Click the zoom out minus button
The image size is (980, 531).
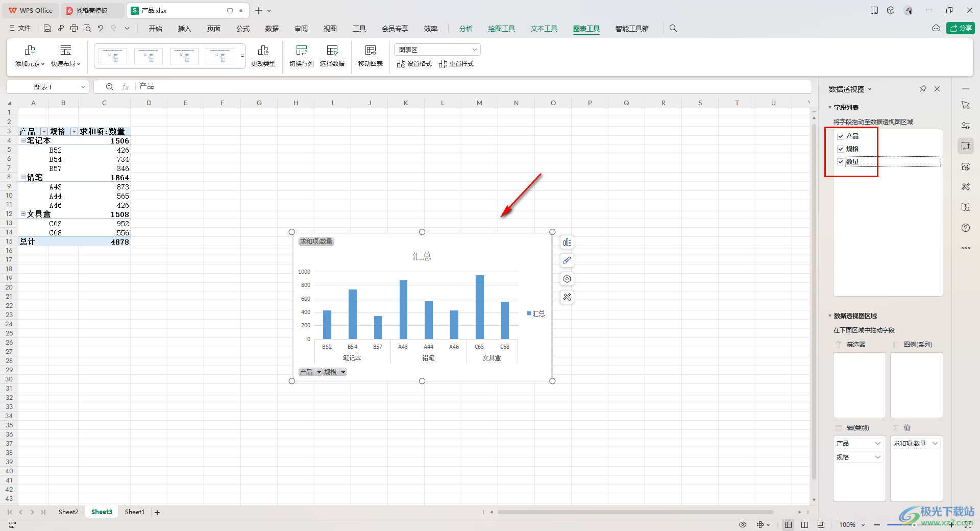point(877,525)
